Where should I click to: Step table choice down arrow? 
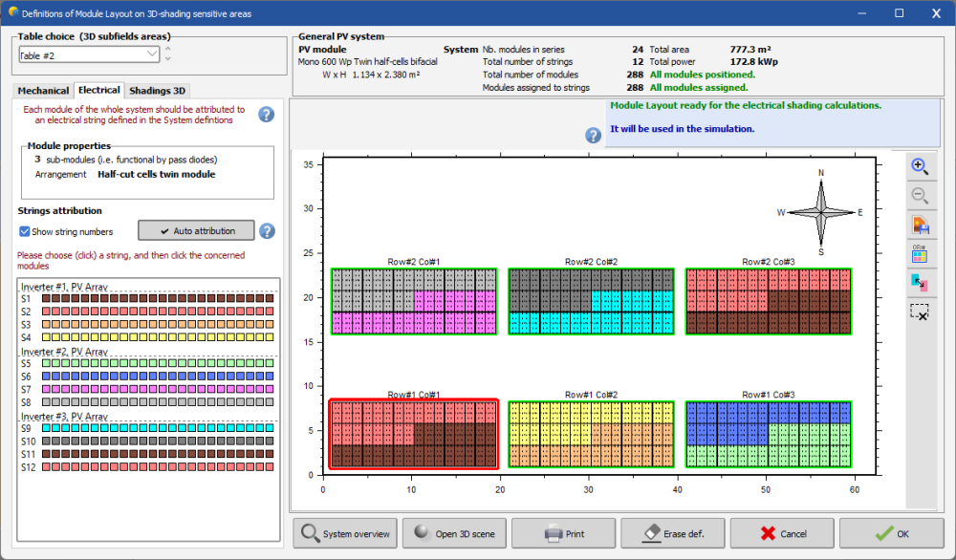(x=169, y=61)
